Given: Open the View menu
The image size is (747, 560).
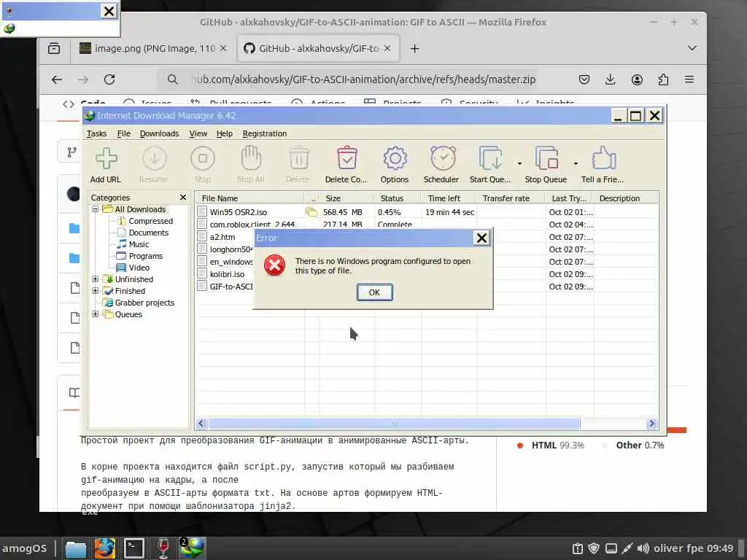Looking at the screenshot, I should pos(198,134).
